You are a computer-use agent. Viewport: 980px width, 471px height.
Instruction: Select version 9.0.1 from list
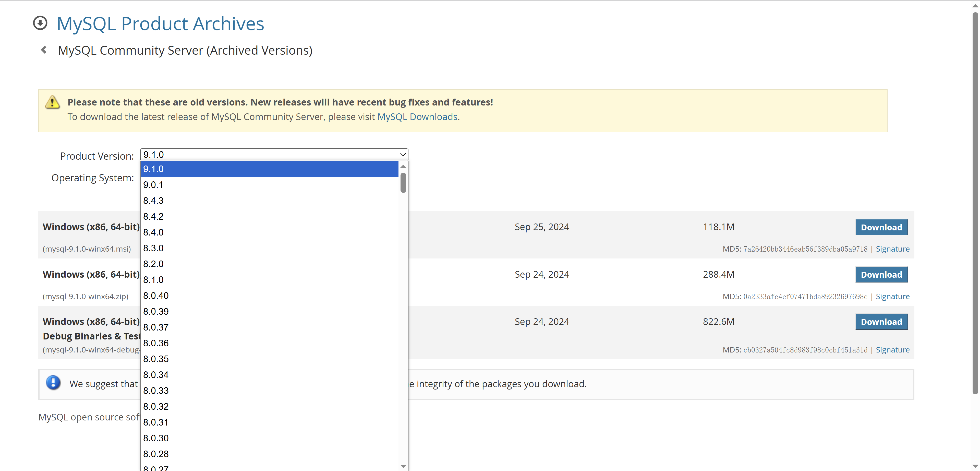pos(153,185)
